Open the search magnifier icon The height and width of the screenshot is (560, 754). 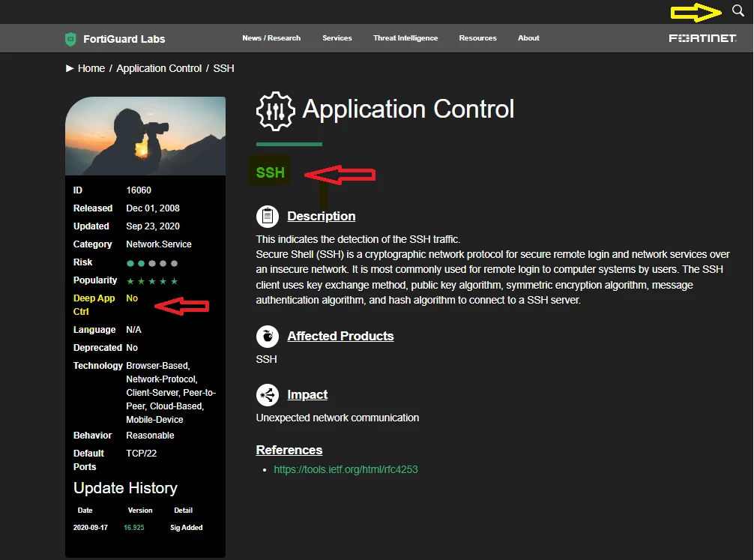pyautogui.click(x=738, y=10)
